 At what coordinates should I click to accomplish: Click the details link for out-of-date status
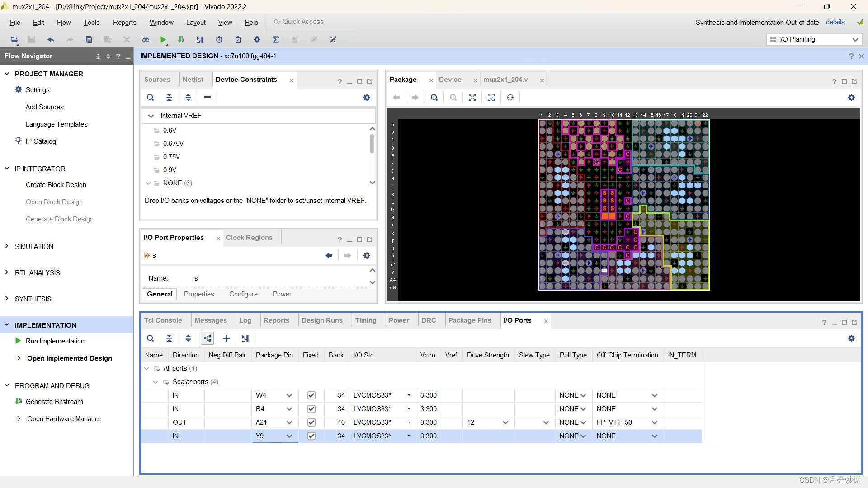[835, 23]
